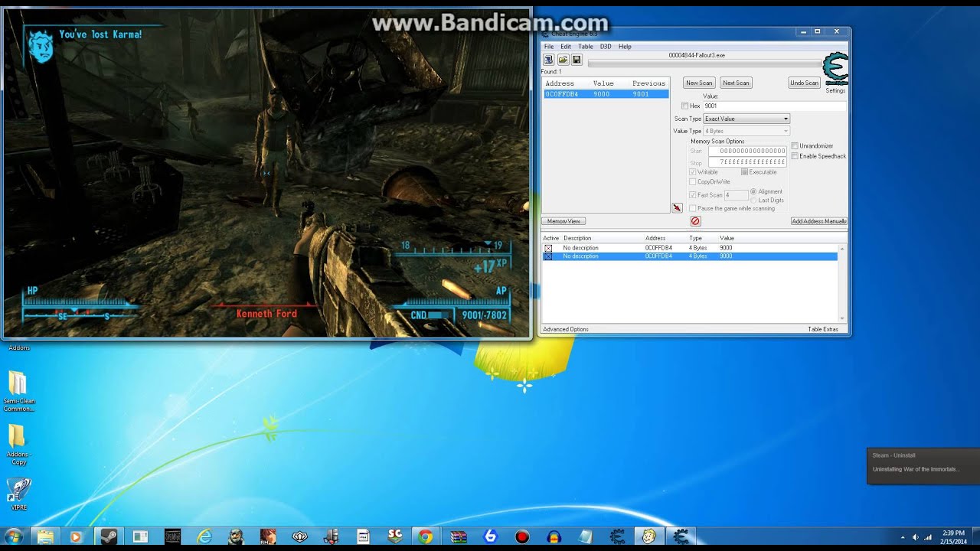
Task: Open Google Chrome from the taskbar
Action: pos(425,536)
